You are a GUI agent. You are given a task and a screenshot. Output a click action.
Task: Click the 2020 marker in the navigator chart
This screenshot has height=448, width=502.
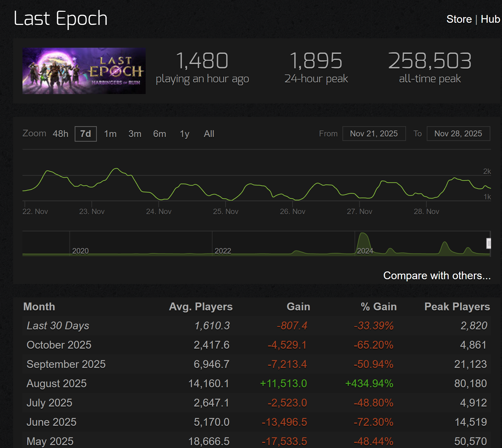[x=80, y=251]
